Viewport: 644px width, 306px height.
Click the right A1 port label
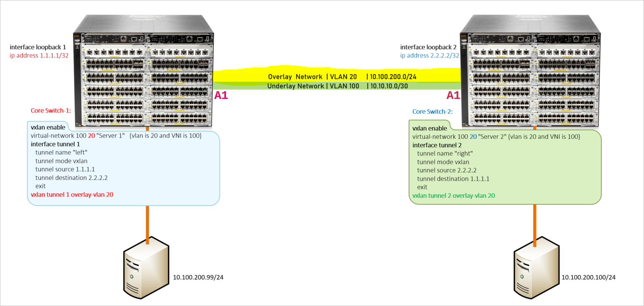point(453,95)
